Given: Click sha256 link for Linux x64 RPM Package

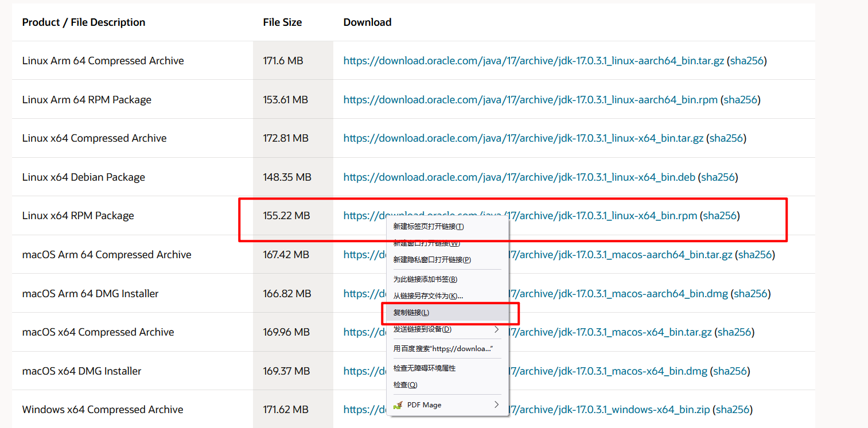Looking at the screenshot, I should tap(719, 216).
